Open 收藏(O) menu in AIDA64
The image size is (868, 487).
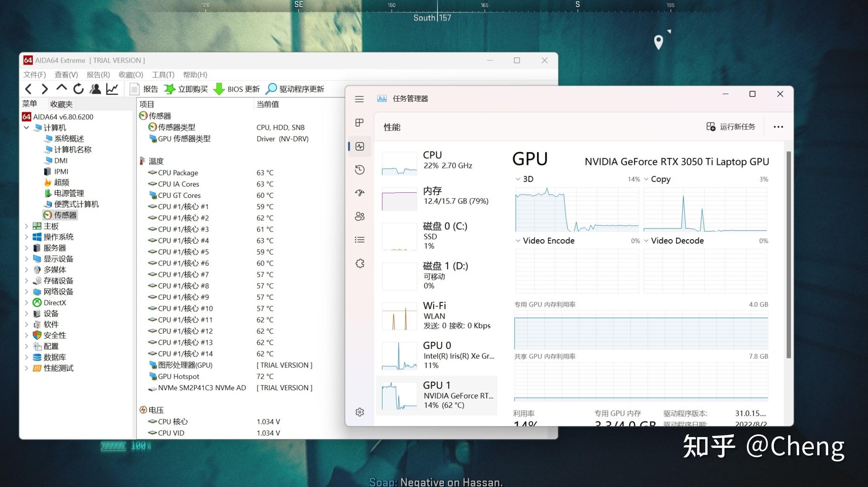131,74
